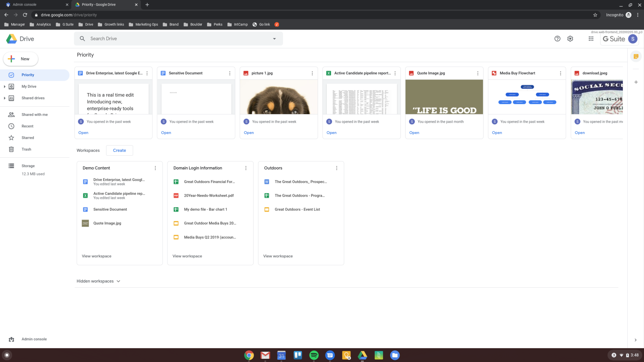
Task: Open more actions for Sensitive Document card
Action: [x=230, y=73]
